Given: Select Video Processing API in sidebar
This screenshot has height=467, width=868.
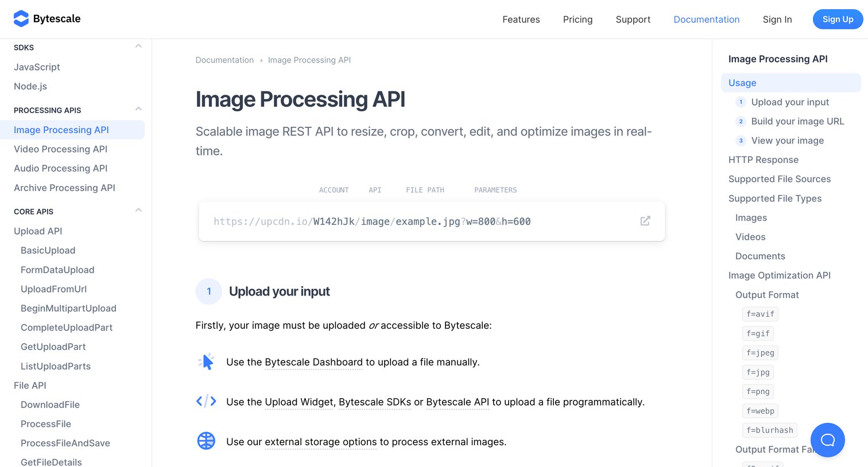Looking at the screenshot, I should pos(60,149).
